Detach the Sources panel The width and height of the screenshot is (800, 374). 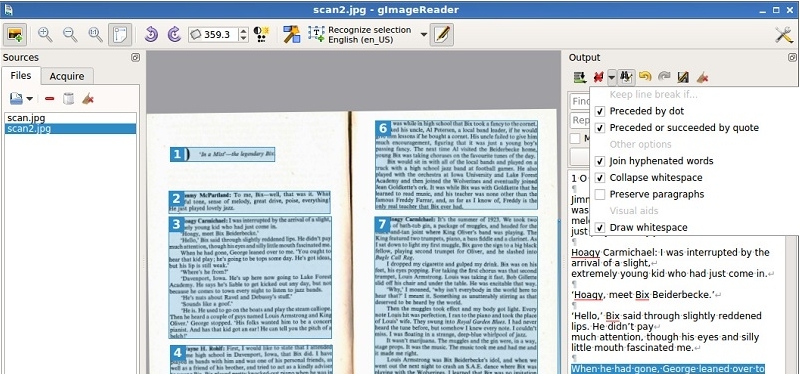tap(135, 58)
